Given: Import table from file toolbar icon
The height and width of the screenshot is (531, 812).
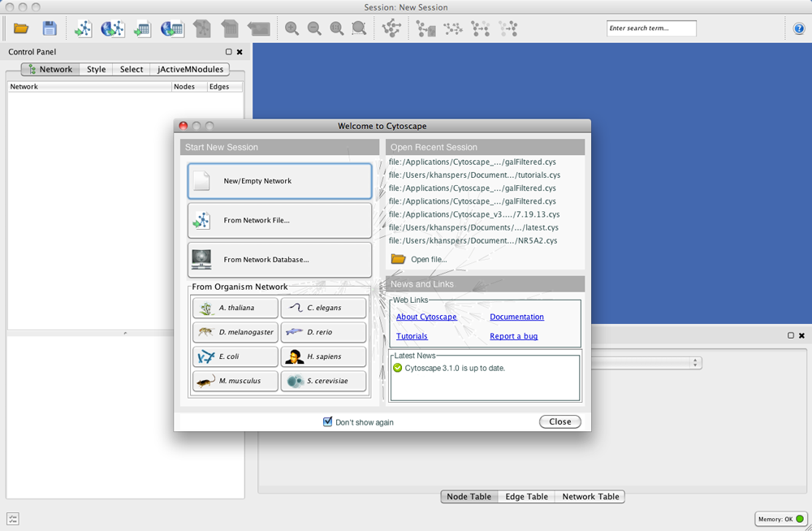Looking at the screenshot, I should point(142,28).
